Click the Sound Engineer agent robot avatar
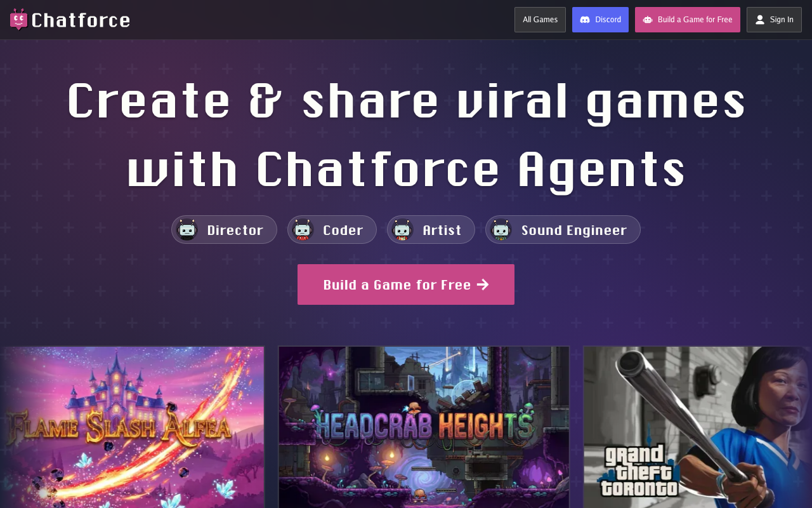The height and width of the screenshot is (508, 812). tap(501, 230)
